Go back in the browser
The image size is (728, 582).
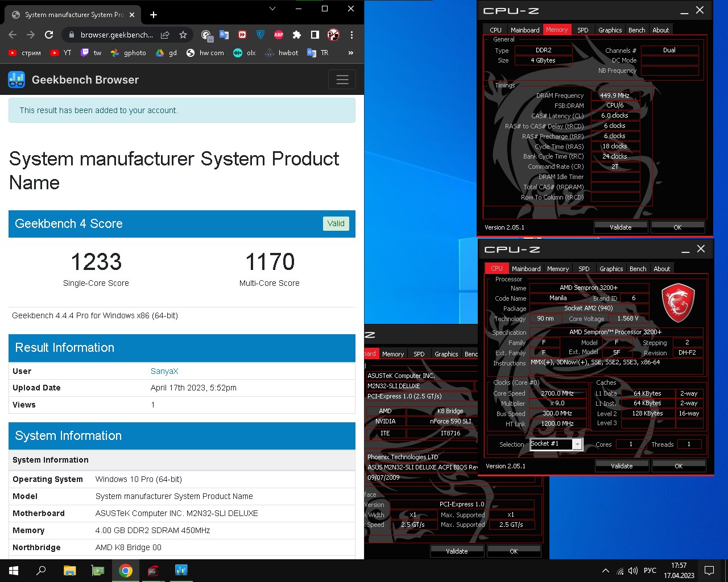(x=13, y=35)
